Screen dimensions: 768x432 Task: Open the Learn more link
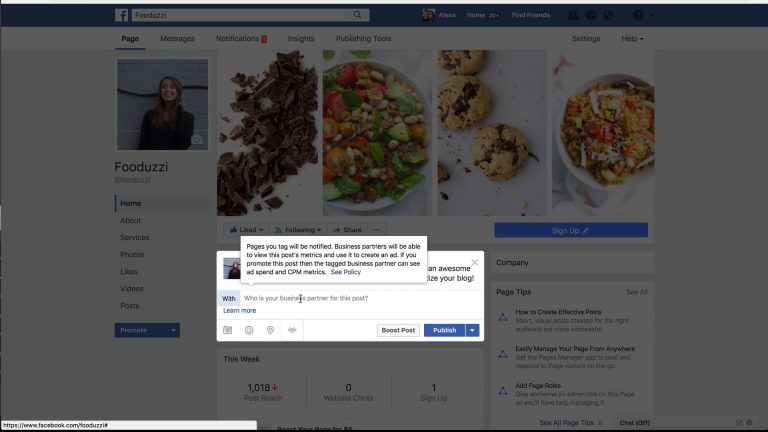click(240, 311)
